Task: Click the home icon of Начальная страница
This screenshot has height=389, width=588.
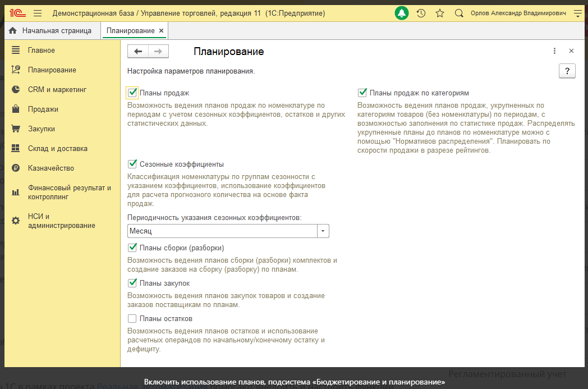Action: click(x=13, y=30)
